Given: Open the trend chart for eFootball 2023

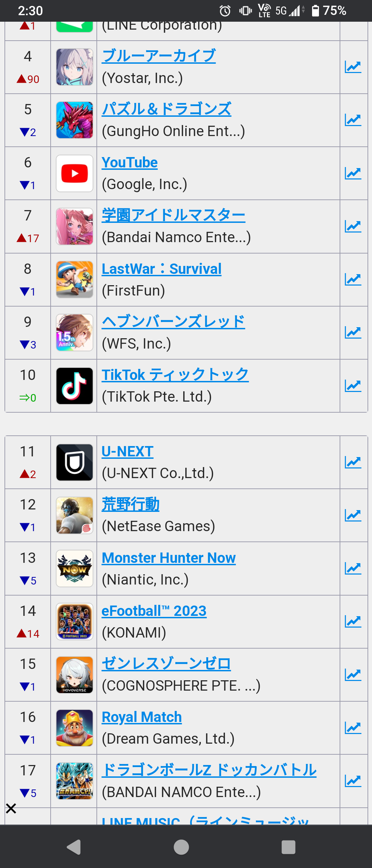Looking at the screenshot, I should [353, 622].
